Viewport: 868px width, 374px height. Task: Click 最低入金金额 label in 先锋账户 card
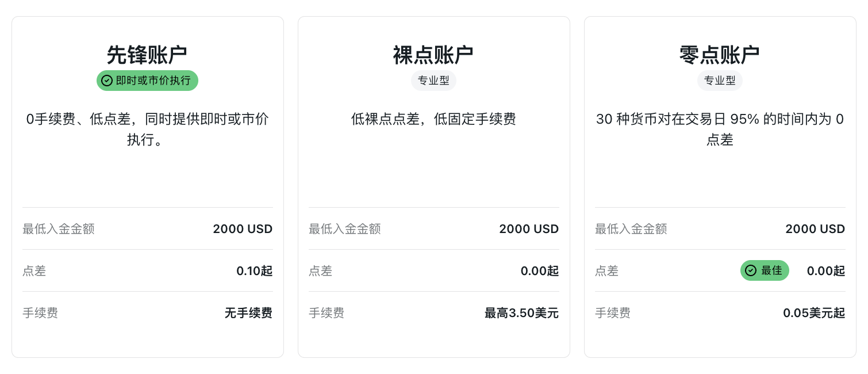point(59,229)
